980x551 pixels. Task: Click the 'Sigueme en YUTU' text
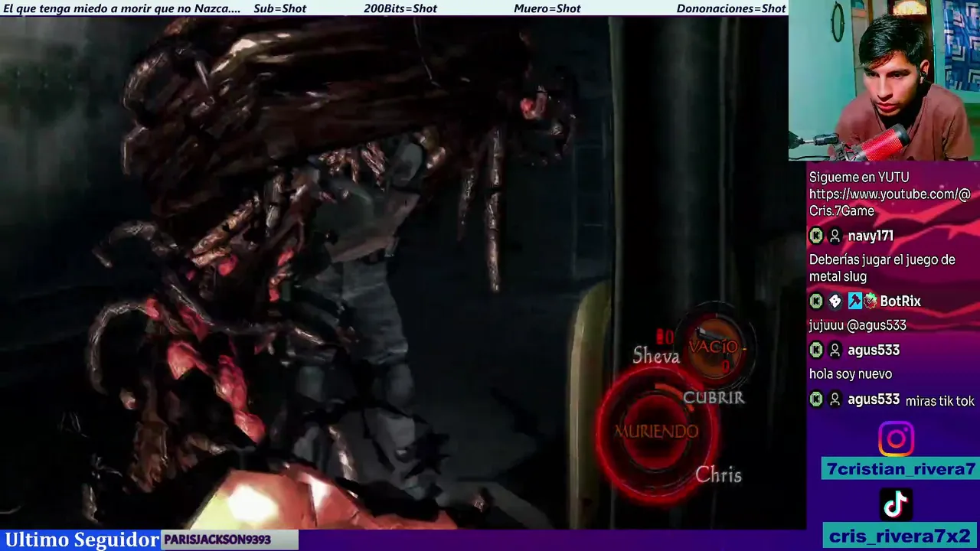tap(859, 178)
